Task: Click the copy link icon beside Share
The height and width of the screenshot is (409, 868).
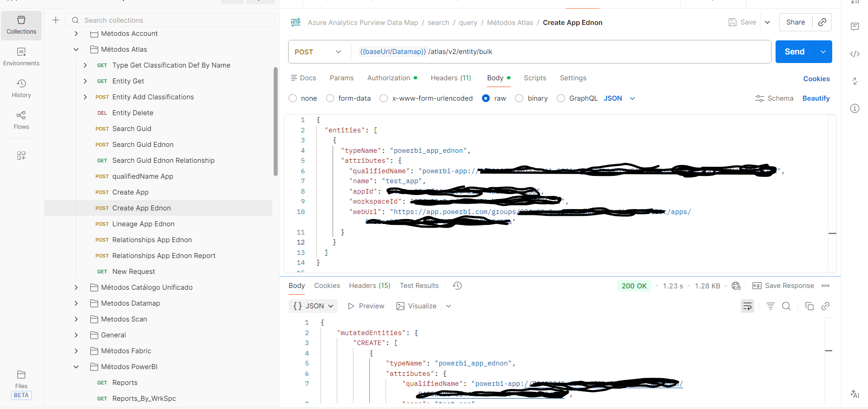Action: coord(822,22)
